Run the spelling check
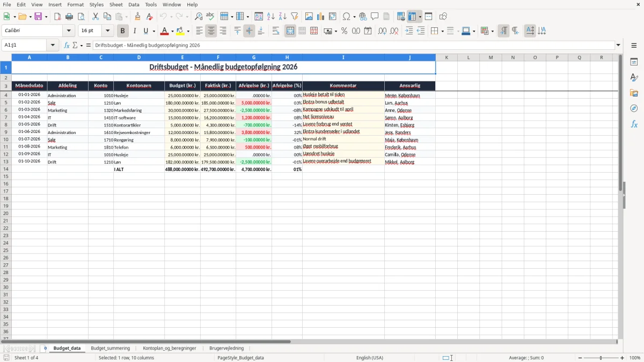The width and height of the screenshot is (644, 362). click(x=210, y=17)
